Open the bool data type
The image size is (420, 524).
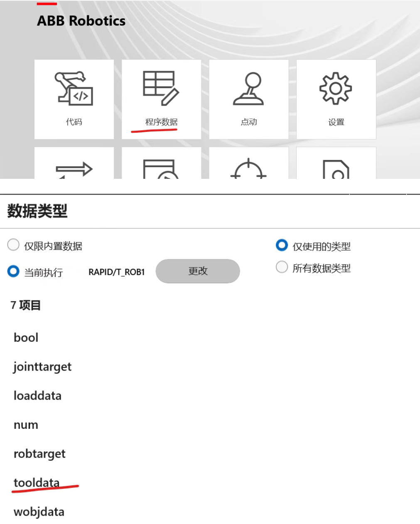pos(26,338)
